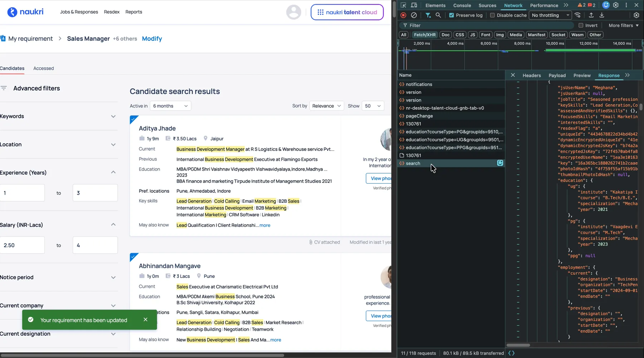Viewport: 644px width, 358px height.
Task: Click the Modify requirement link
Action: click(152, 39)
